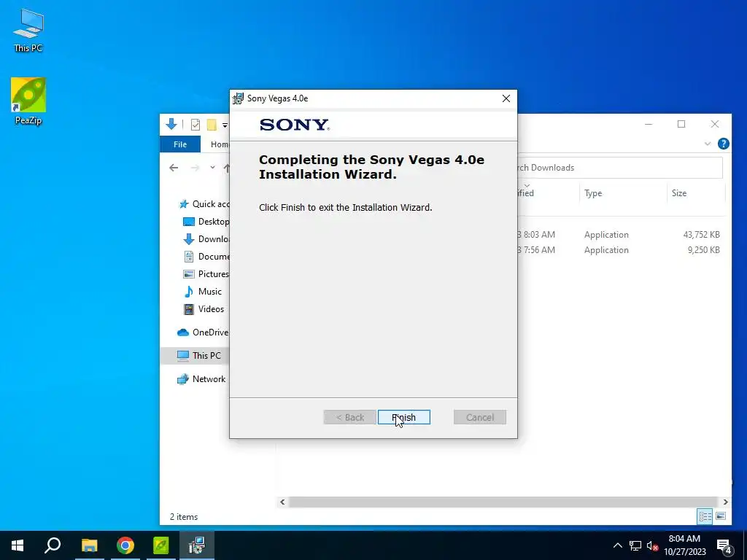
Task: Open Videos in the Explorer sidebar
Action: click(204, 309)
